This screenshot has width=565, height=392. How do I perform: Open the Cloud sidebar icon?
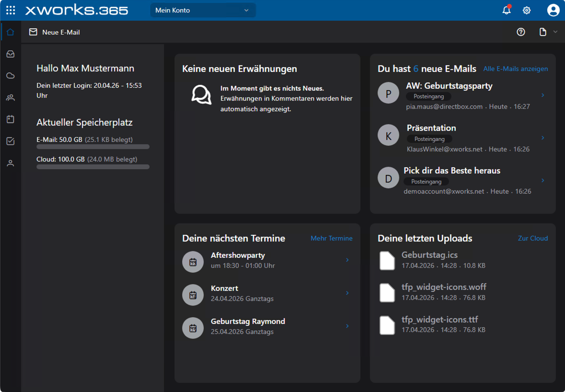point(11,76)
